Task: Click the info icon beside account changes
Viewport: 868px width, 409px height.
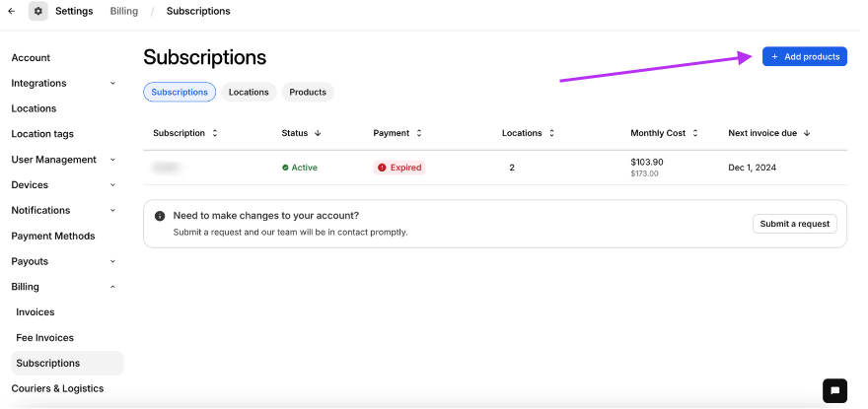Action: 160,216
